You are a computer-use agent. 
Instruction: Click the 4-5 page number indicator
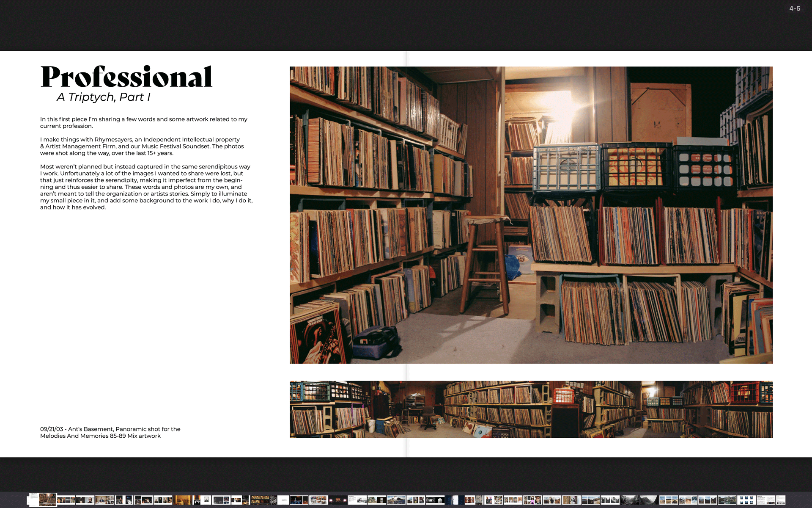[795, 8]
